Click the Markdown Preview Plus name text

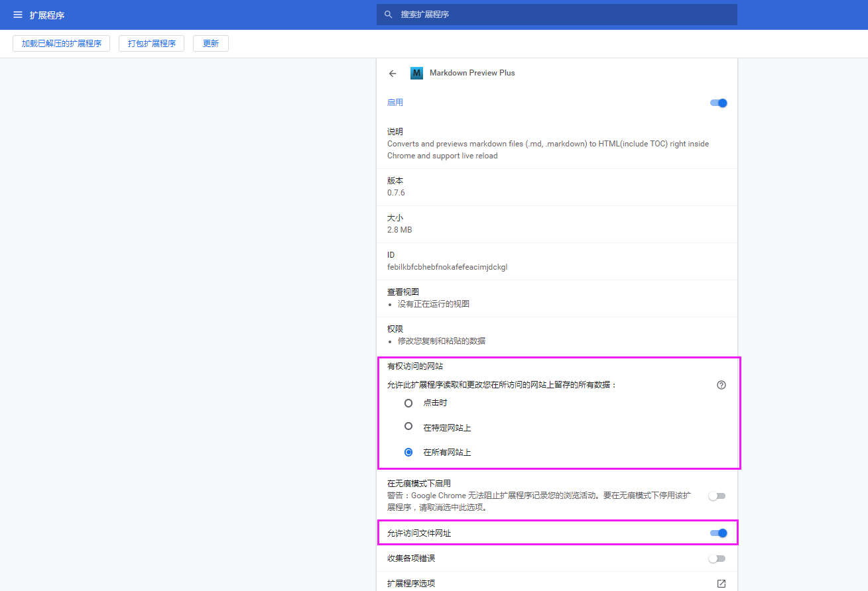click(472, 73)
